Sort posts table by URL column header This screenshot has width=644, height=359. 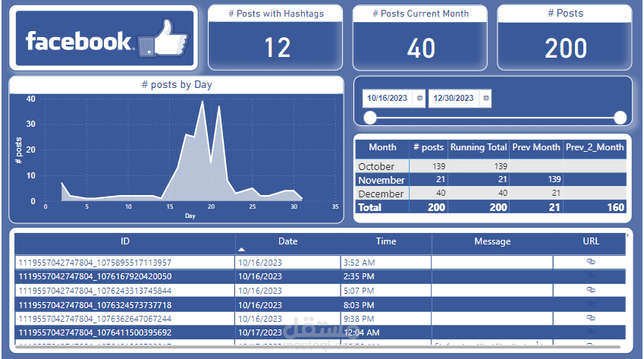(591, 241)
